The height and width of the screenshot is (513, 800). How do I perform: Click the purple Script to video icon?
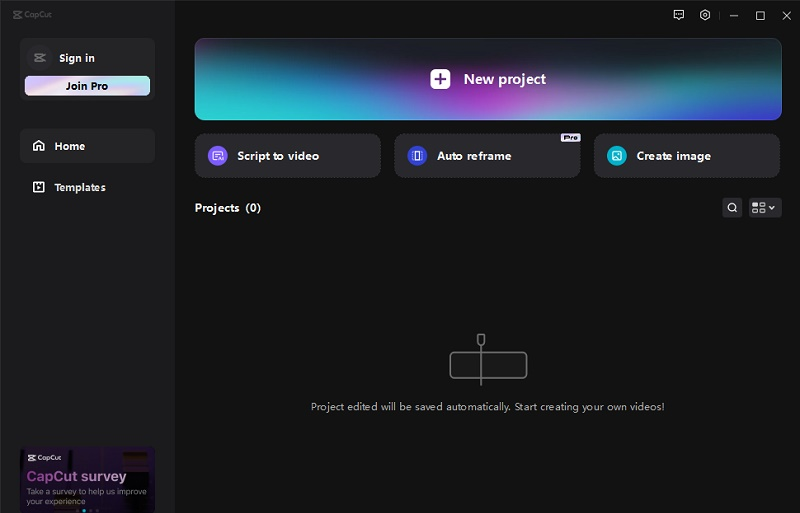point(218,156)
